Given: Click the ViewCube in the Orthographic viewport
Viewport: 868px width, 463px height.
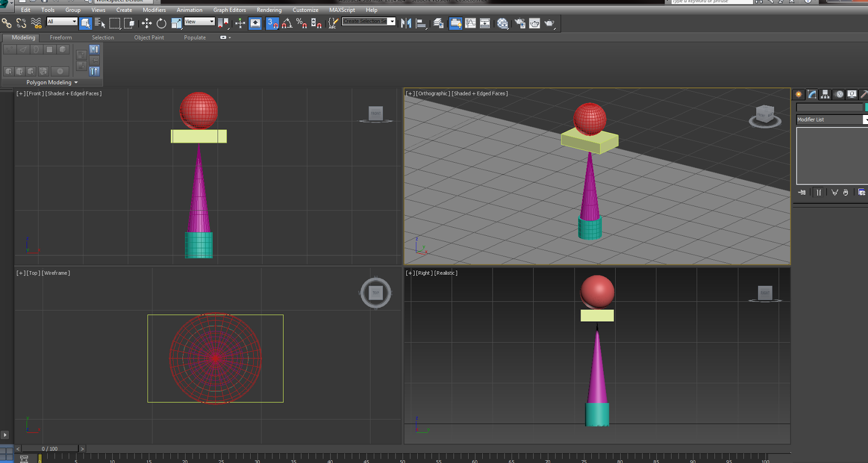Looking at the screenshot, I should 765,116.
